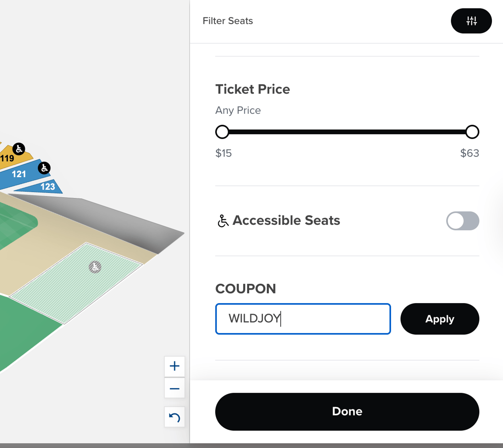The height and width of the screenshot is (448, 503).
Task: Click the maximum price slider handle
Action: tap(472, 132)
